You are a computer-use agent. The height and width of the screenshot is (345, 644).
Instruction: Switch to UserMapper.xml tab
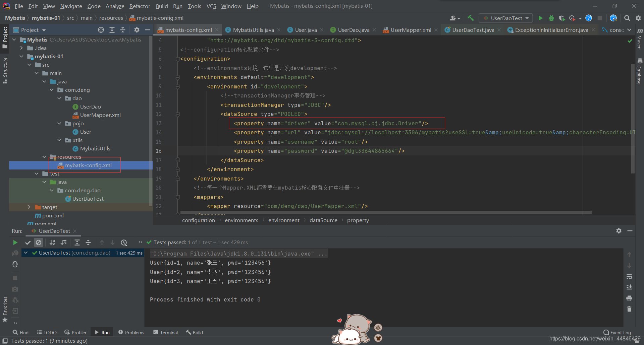411,30
